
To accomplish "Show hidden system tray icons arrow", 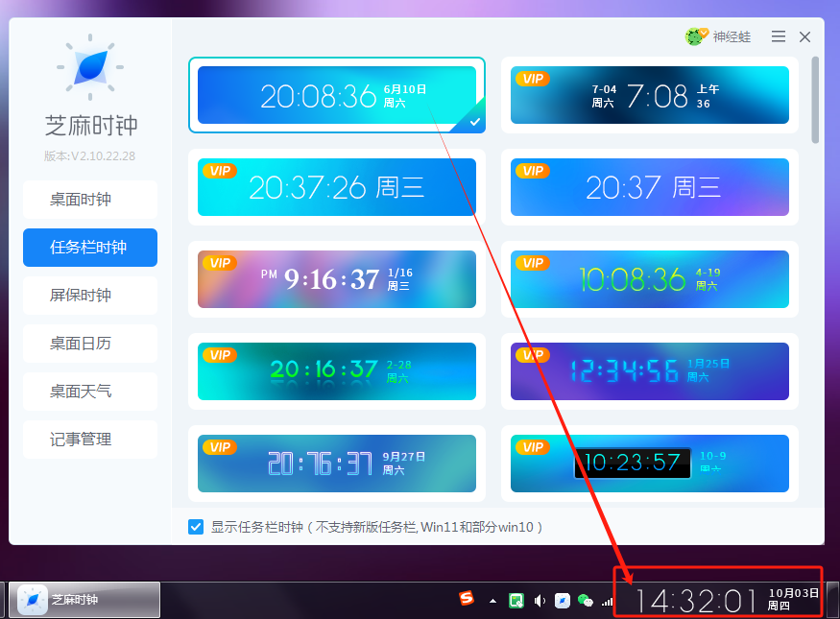I will 493,601.
